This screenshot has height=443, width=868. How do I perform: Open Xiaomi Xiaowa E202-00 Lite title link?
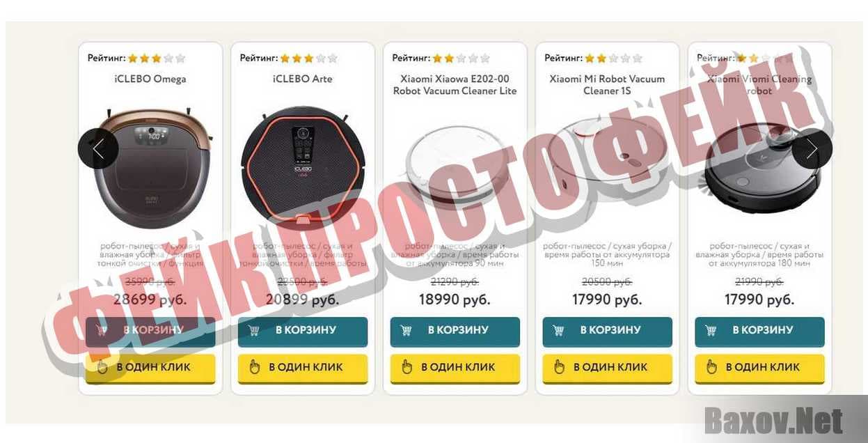(x=455, y=85)
